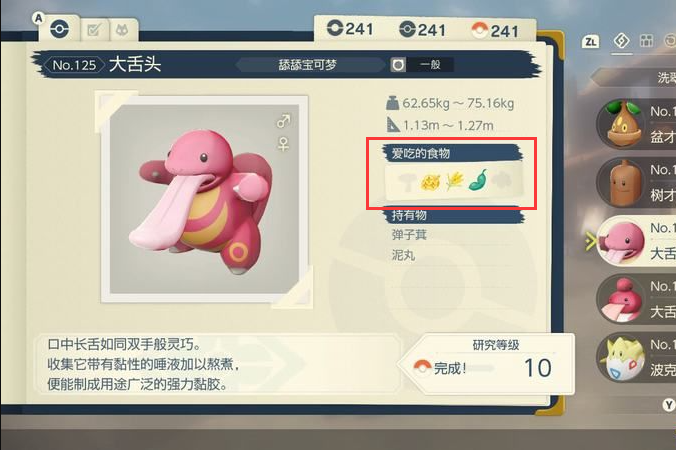676x450 pixels.
Task: Click the green bean food icon
Action: point(478,180)
